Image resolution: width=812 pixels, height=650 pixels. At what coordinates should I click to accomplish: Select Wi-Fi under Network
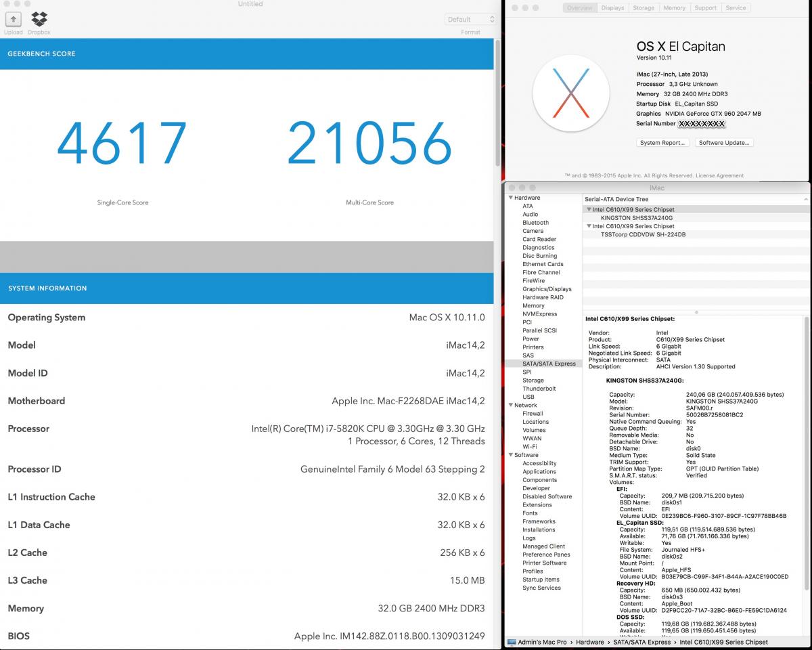click(x=530, y=447)
